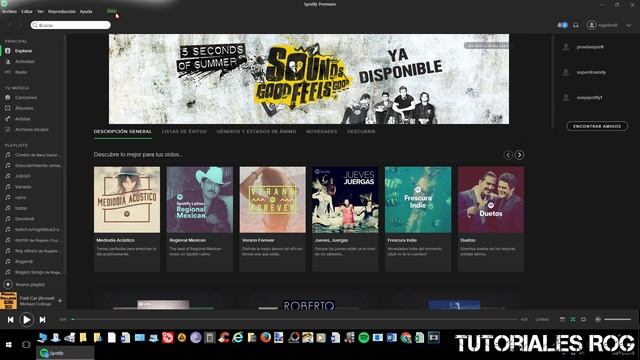
Task: Open the Rogervill playlist
Action: tap(24, 261)
